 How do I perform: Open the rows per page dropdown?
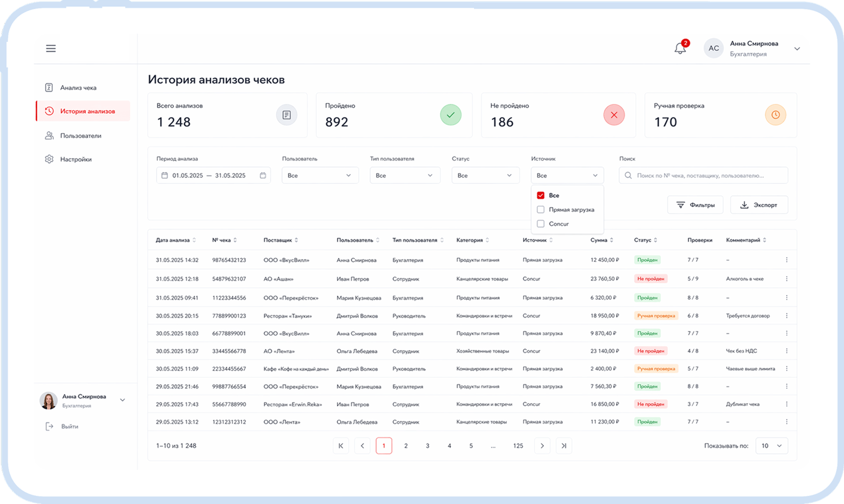772,446
